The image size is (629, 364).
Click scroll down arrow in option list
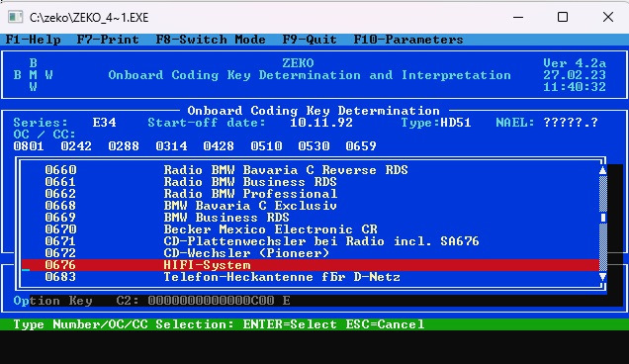[x=602, y=277]
